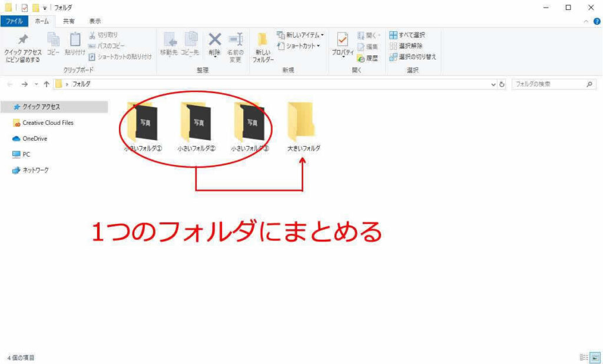Click the Copy to (コピー先) icon
The height and width of the screenshot is (364, 603).
(x=190, y=40)
